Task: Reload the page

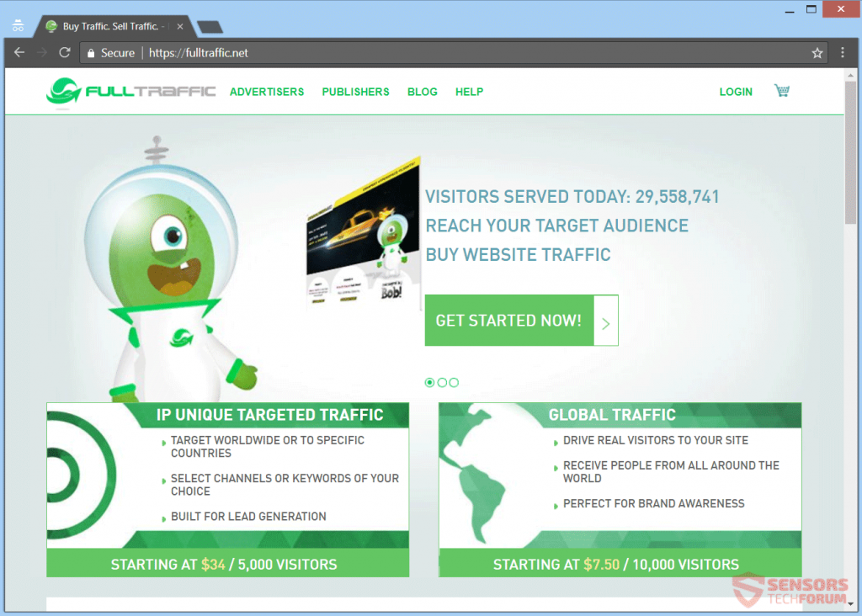Action: point(64,52)
